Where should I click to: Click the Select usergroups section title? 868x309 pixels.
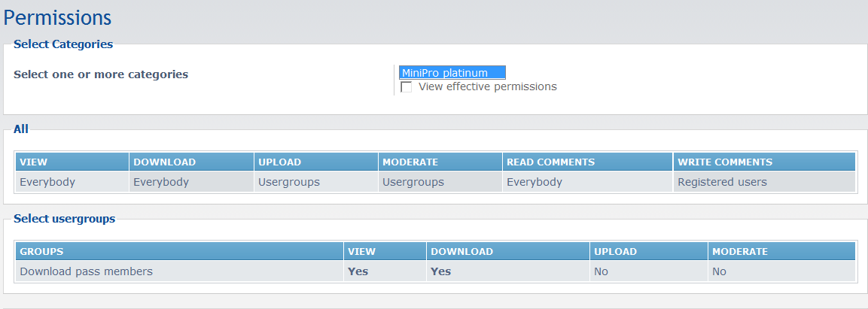[x=64, y=219]
